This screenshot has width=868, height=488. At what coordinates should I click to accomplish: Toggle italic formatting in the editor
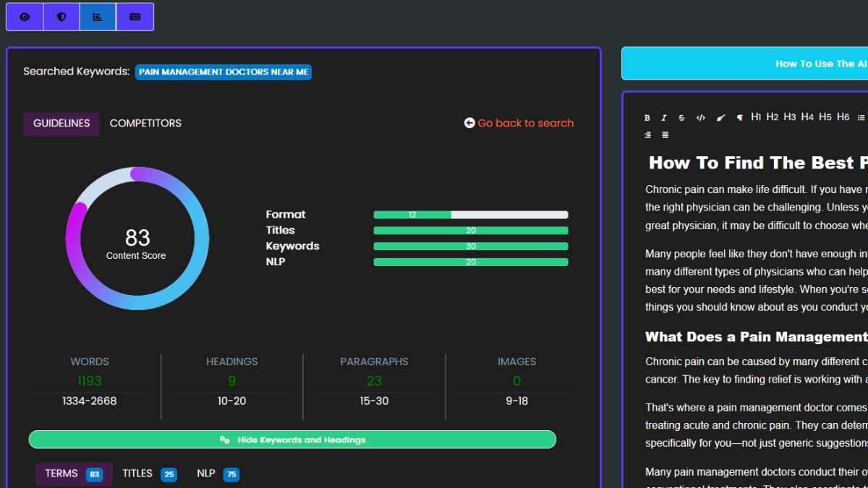[664, 118]
